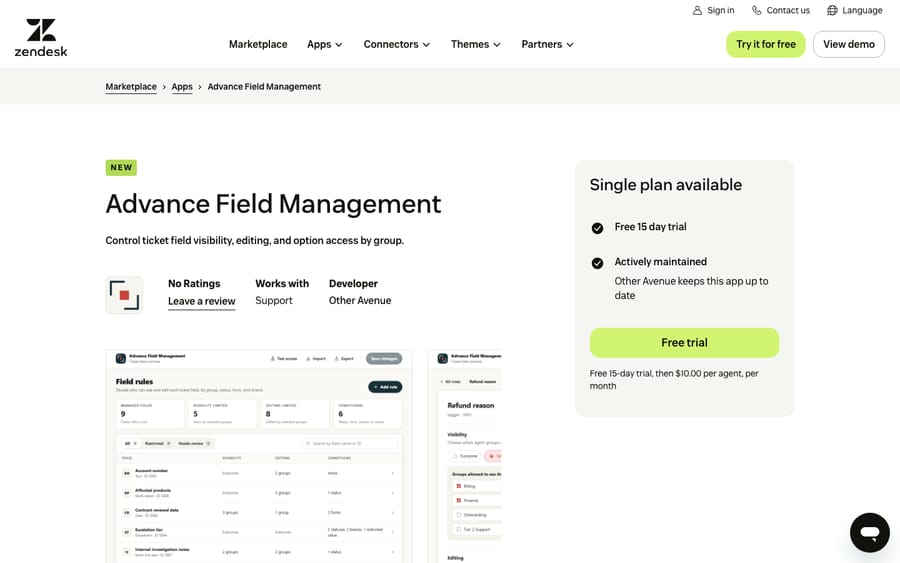Image resolution: width=900 pixels, height=563 pixels.
Task: Expand the Themes menu chevron
Action: pyautogui.click(x=496, y=45)
